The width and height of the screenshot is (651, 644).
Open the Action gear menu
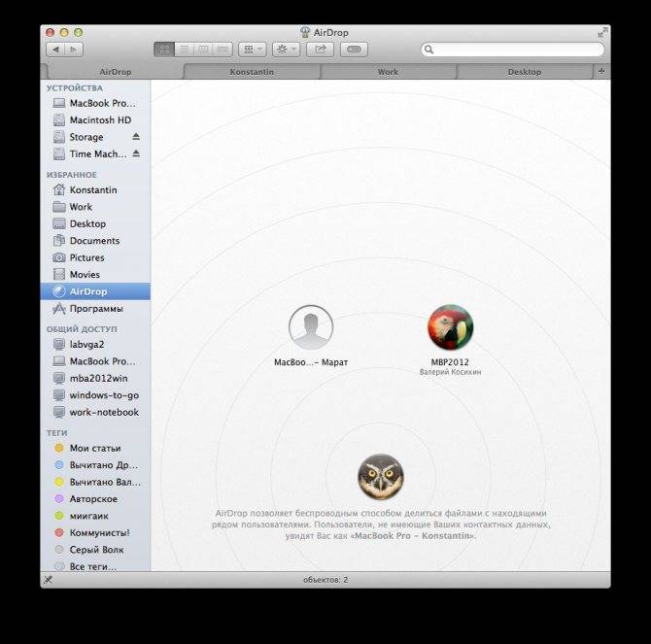click(286, 49)
